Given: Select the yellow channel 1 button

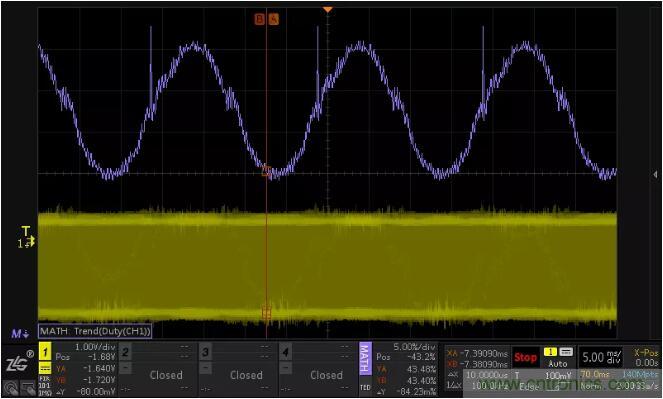Looking at the screenshot, I should (45, 352).
